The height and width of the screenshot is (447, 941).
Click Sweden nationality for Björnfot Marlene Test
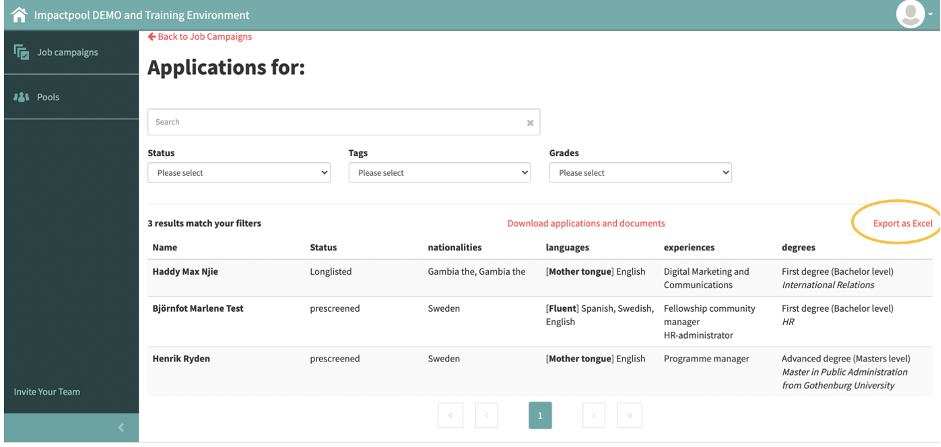(444, 309)
